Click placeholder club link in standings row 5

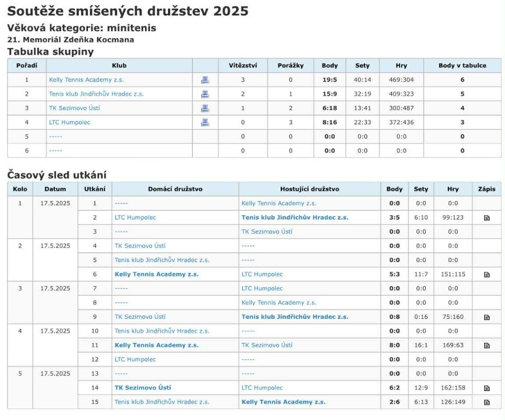click(55, 137)
